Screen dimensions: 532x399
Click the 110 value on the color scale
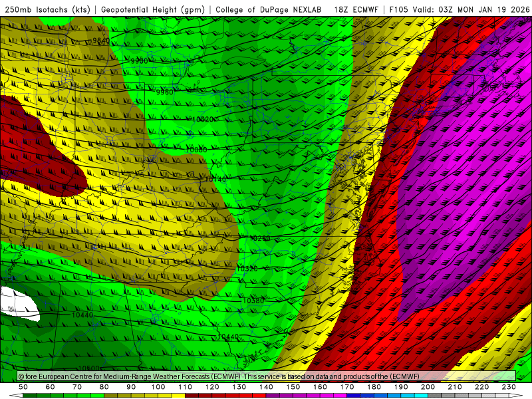[186, 387]
